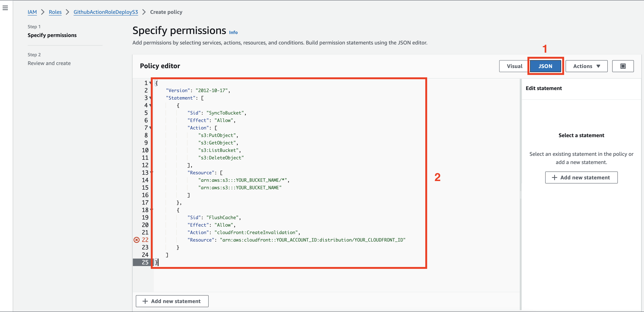Open the hamburger menu icon top-left
Image resolution: width=644 pixels, height=312 pixels.
[5, 7]
